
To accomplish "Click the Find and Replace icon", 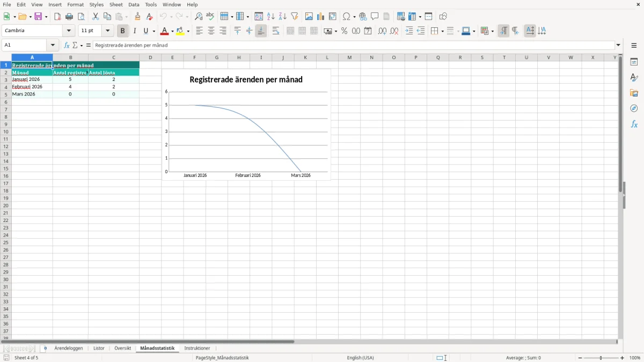I will pos(199,17).
